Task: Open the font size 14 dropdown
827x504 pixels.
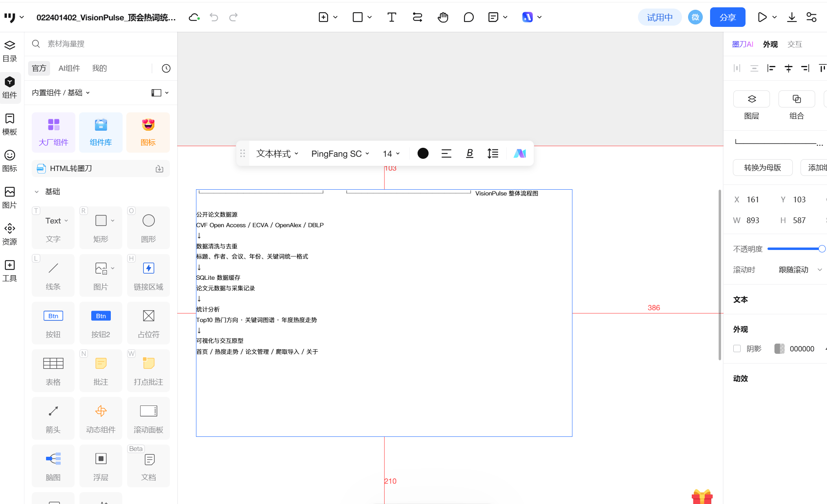Action: pos(391,153)
